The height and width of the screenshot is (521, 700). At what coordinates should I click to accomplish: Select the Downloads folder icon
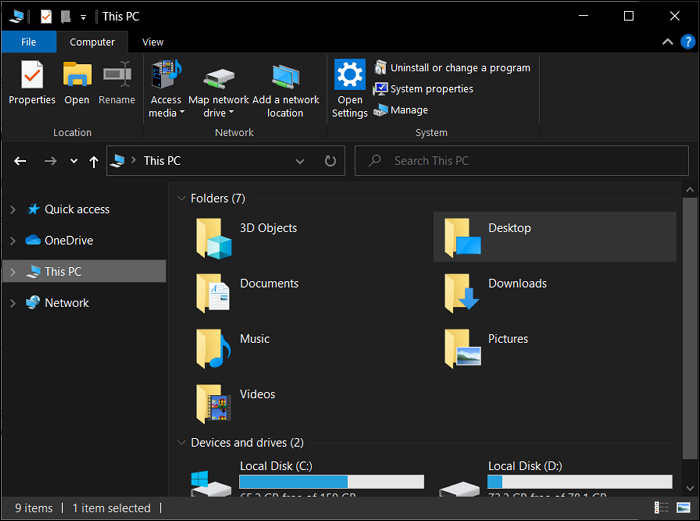[461, 293]
